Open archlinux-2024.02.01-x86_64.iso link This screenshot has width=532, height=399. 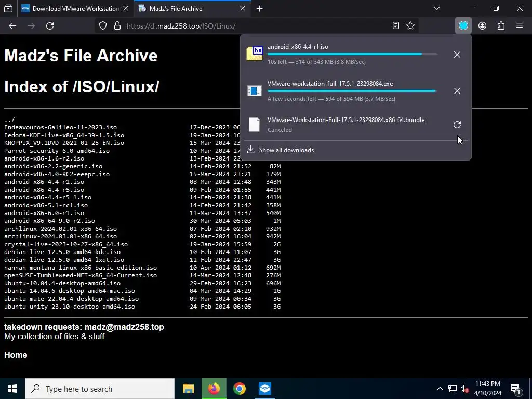click(x=60, y=229)
